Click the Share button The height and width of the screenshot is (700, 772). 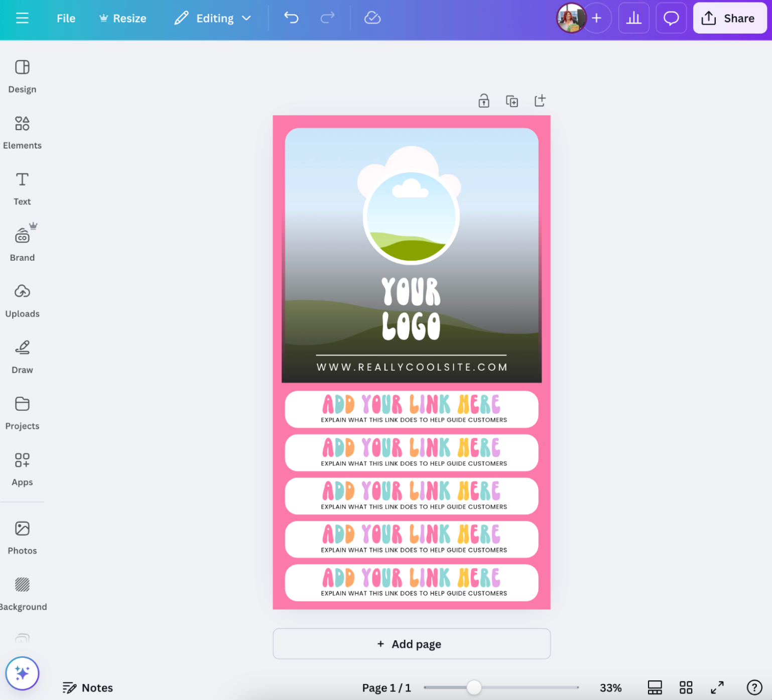[x=729, y=19]
